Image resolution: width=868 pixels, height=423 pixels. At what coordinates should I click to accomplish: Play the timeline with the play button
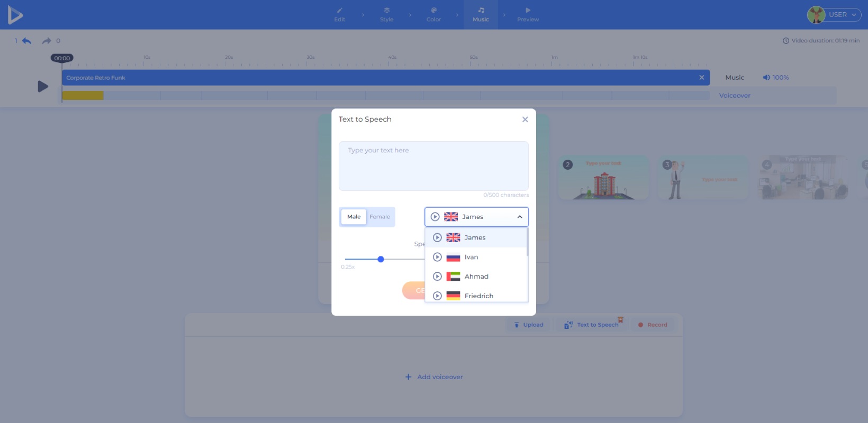coord(43,86)
